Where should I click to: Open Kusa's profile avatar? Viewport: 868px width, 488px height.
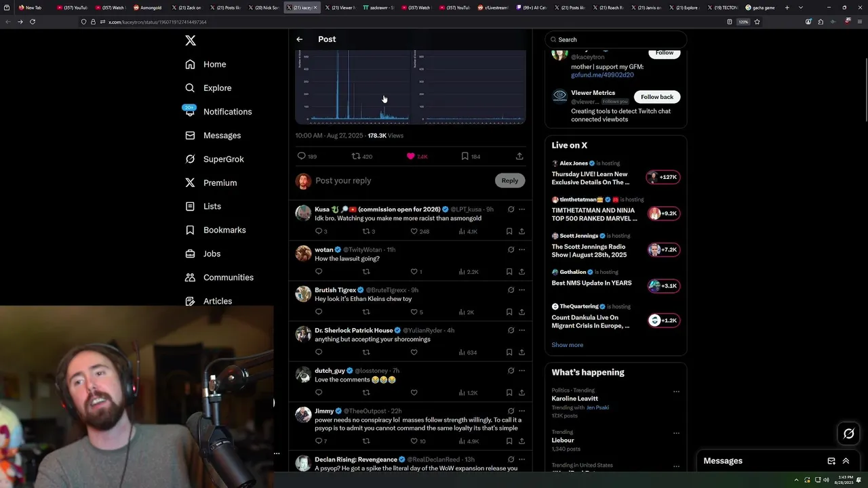click(303, 213)
